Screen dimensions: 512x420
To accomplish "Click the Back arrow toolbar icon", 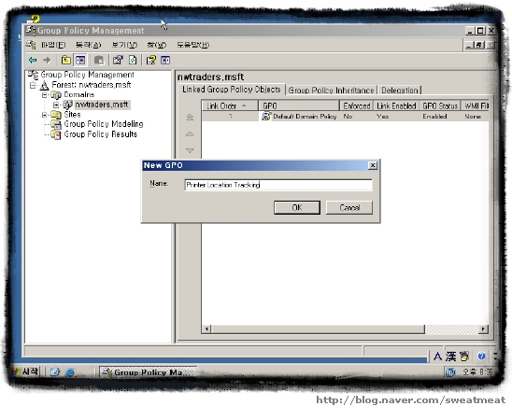I will point(33,60).
